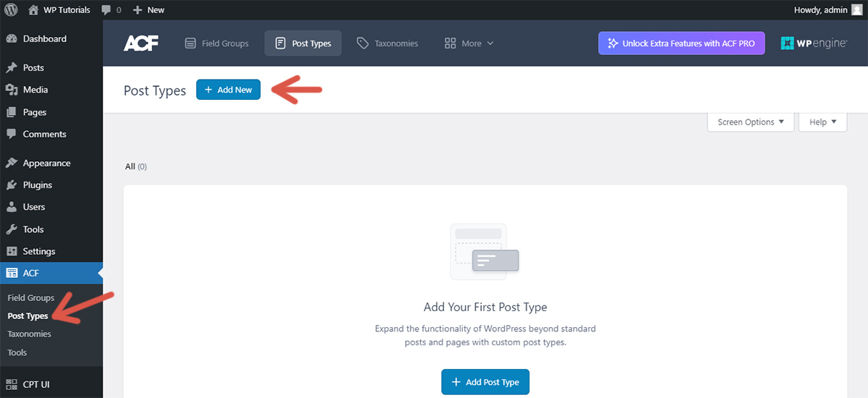Click the empty post type illustration

pos(485,251)
